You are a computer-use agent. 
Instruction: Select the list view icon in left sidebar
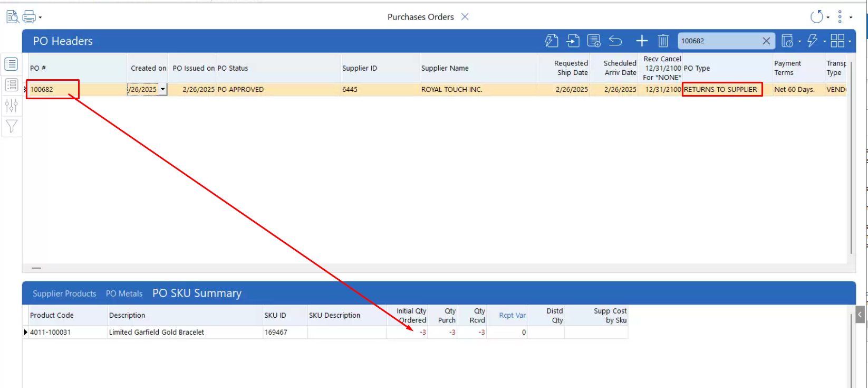(x=11, y=64)
